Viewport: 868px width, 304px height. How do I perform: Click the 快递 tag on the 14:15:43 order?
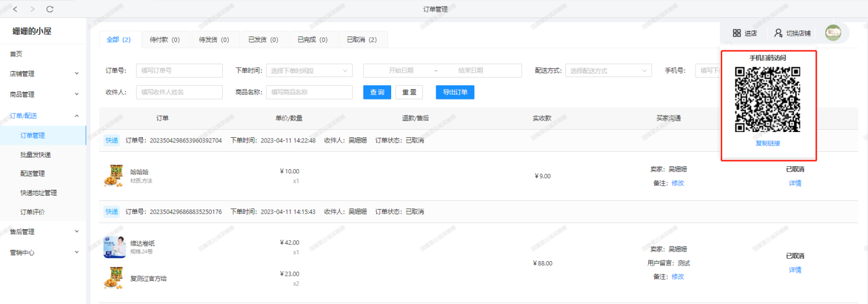click(112, 212)
